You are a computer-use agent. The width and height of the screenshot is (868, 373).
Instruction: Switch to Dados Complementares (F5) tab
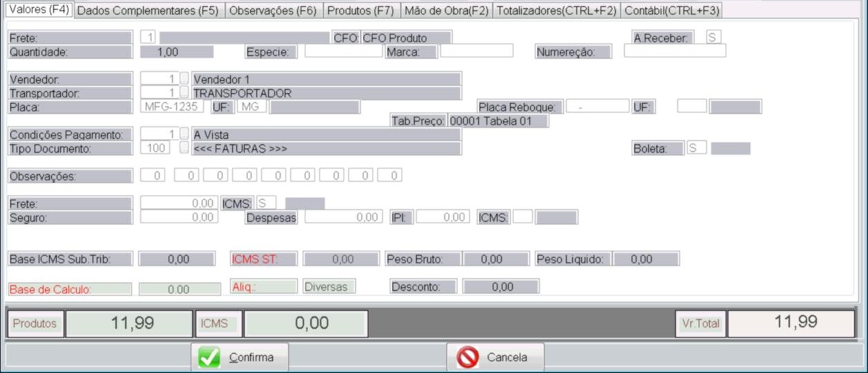click(x=149, y=10)
